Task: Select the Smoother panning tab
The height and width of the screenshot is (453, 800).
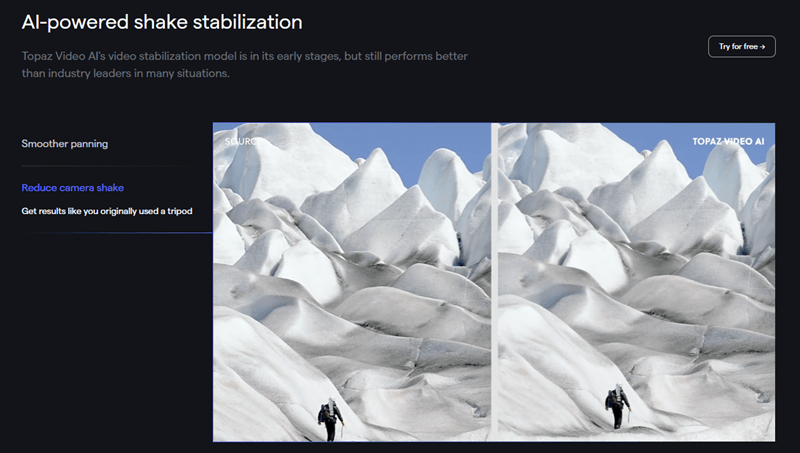Action: coord(65,144)
